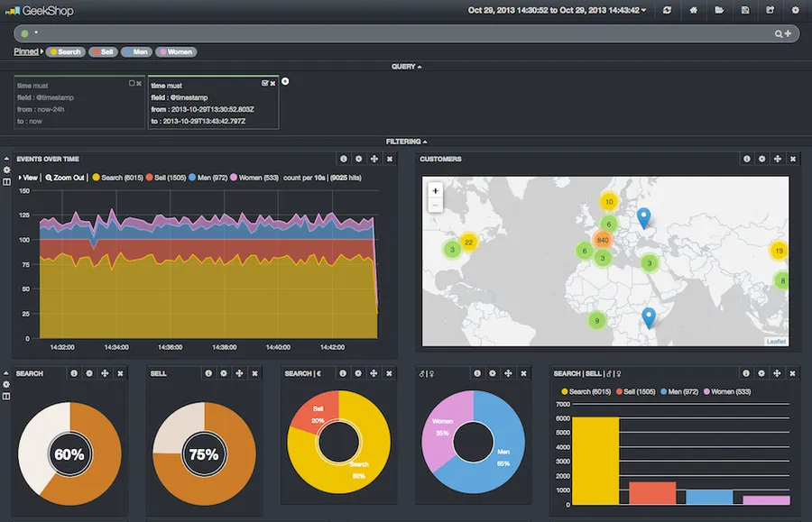Share the dashboard via share icon
812x522 pixels.
770,10
